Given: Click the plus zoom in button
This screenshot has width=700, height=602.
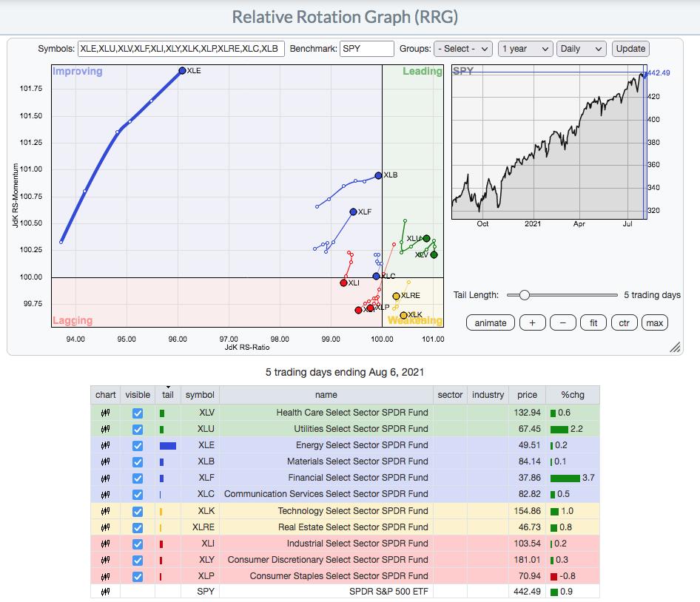Looking at the screenshot, I should coord(532,323).
